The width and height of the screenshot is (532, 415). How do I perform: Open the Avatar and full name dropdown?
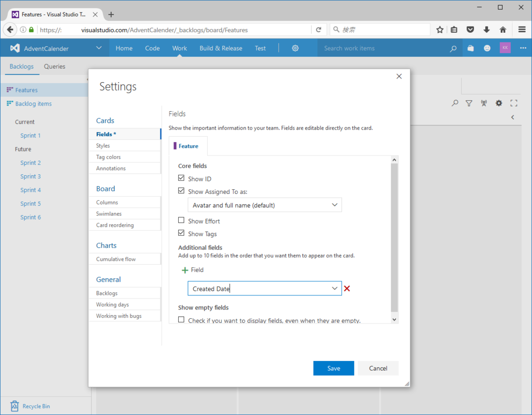tap(264, 205)
